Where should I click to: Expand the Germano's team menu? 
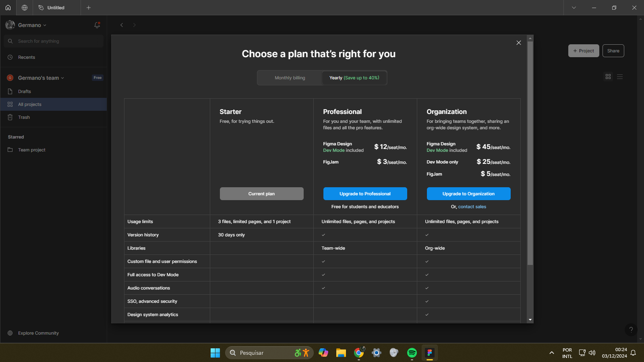click(x=41, y=78)
